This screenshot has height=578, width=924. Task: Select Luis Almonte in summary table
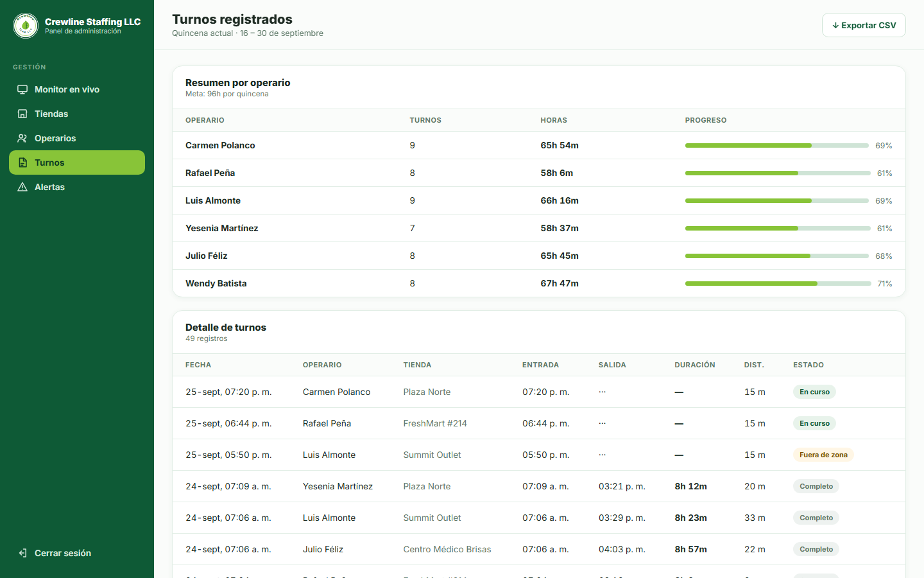coord(213,200)
